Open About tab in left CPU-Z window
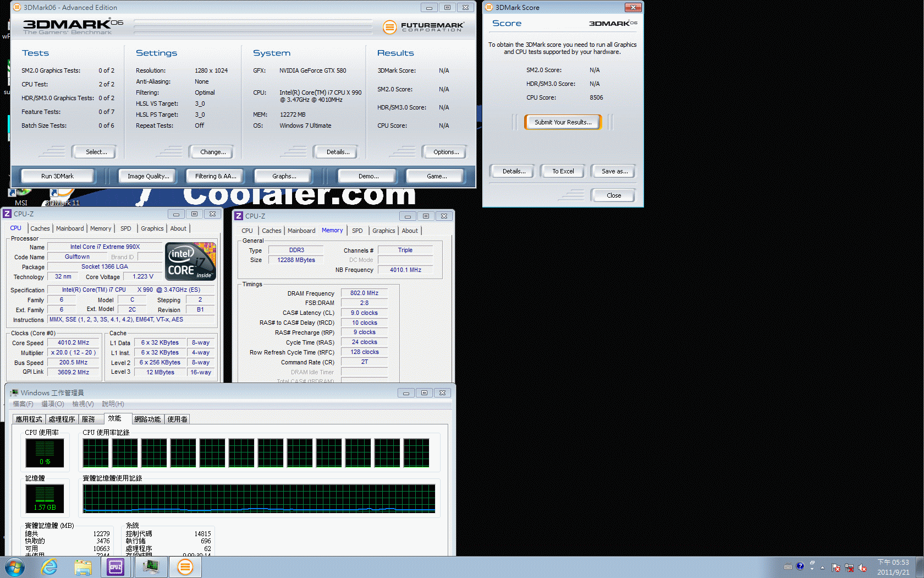Viewport: 924px width, 578px height. point(178,228)
